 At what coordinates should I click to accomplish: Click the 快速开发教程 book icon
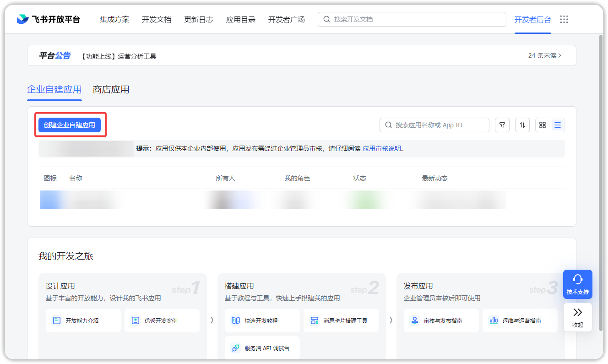[236, 321]
